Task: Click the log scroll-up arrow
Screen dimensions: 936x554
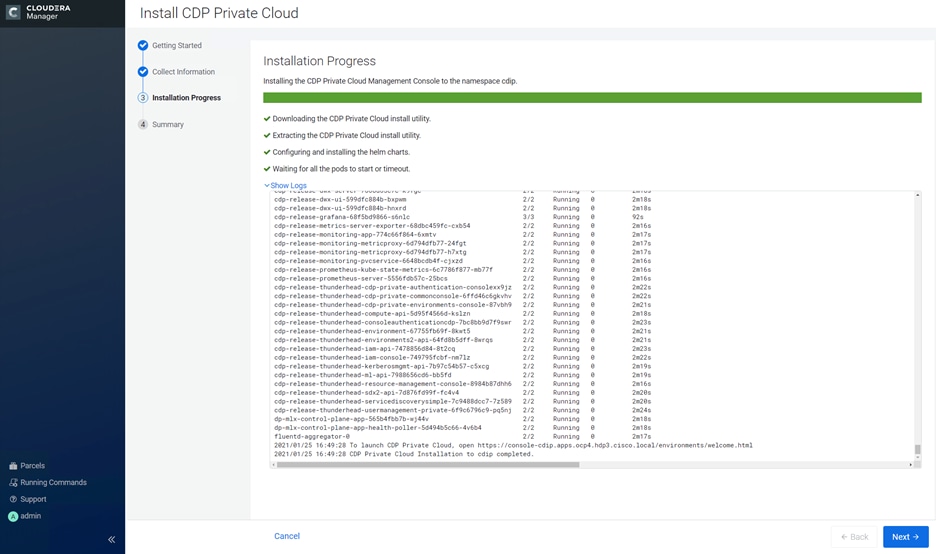Action: [917, 195]
